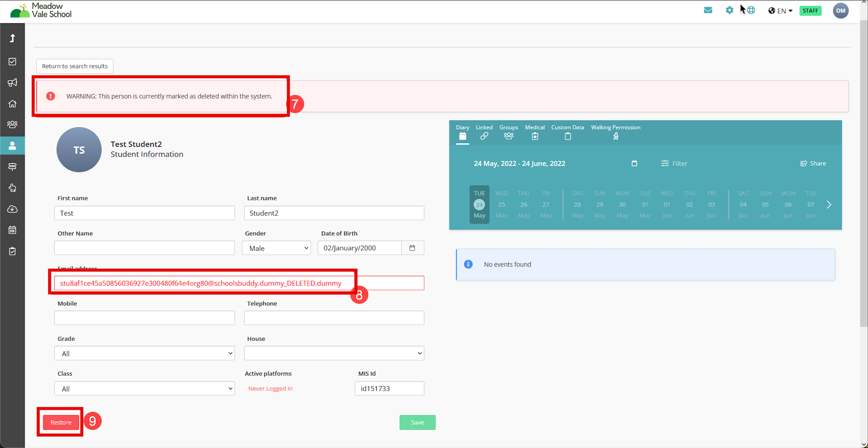Open the settings gear icon
This screenshot has height=448, width=868.
pos(729,10)
